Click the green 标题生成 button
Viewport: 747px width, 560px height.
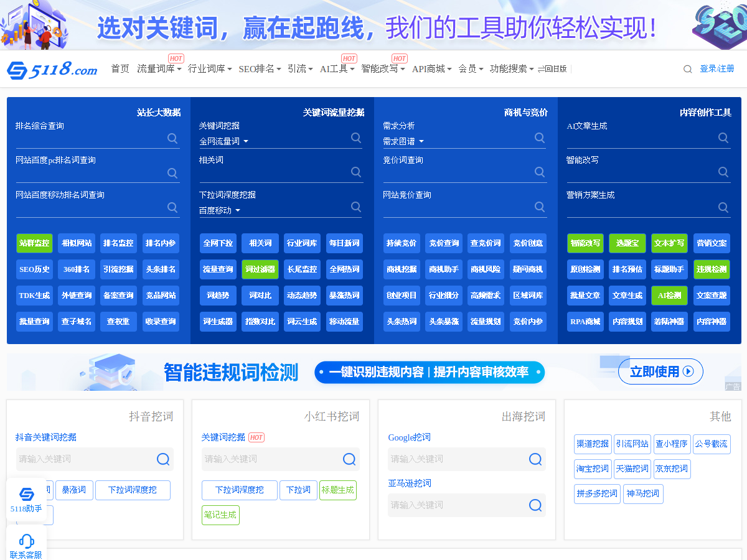(x=338, y=490)
